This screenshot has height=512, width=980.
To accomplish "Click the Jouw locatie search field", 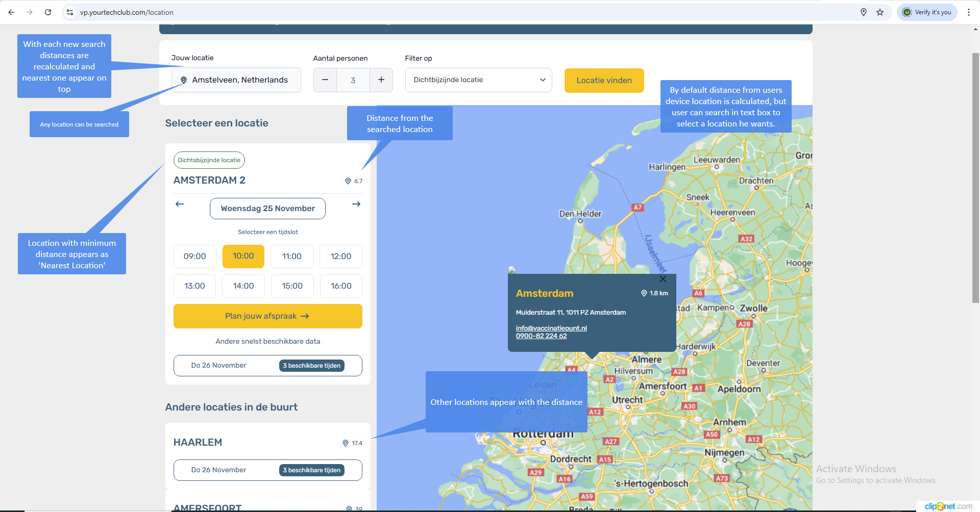I will (x=240, y=80).
